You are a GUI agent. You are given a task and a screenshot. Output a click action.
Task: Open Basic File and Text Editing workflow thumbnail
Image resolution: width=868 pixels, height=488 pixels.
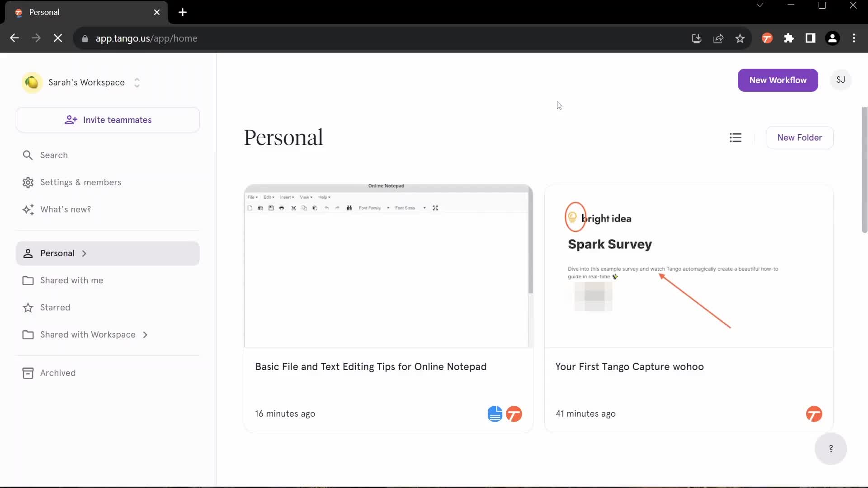click(388, 264)
